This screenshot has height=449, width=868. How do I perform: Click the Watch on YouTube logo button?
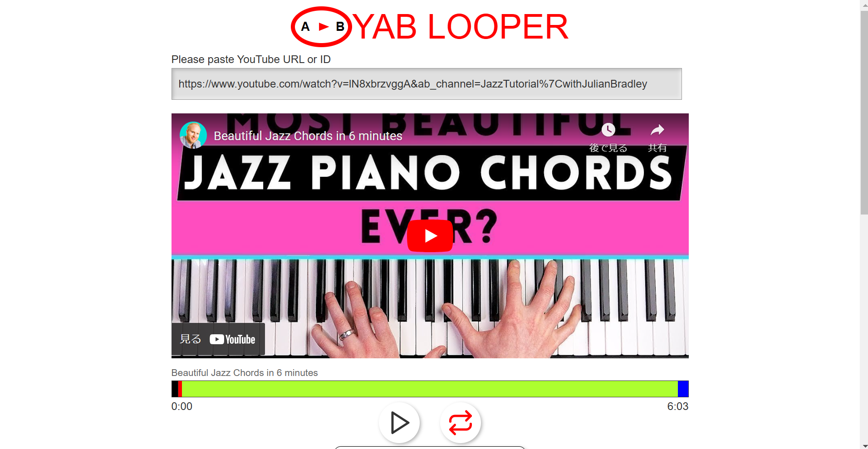[x=218, y=339]
